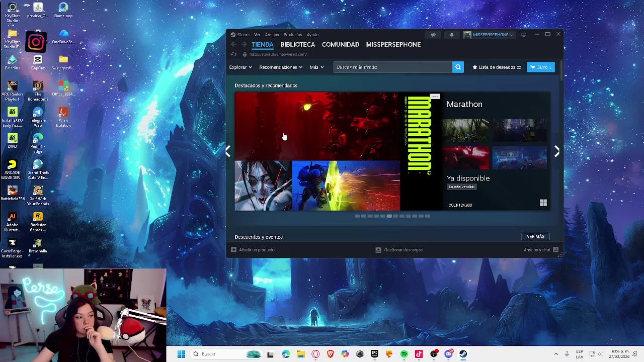Click the Lo más vendido tag
Viewport: 644px width, 362px height.
461,187
